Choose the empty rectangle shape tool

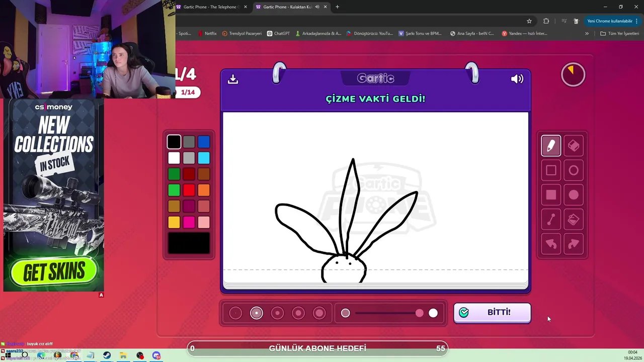tap(551, 170)
